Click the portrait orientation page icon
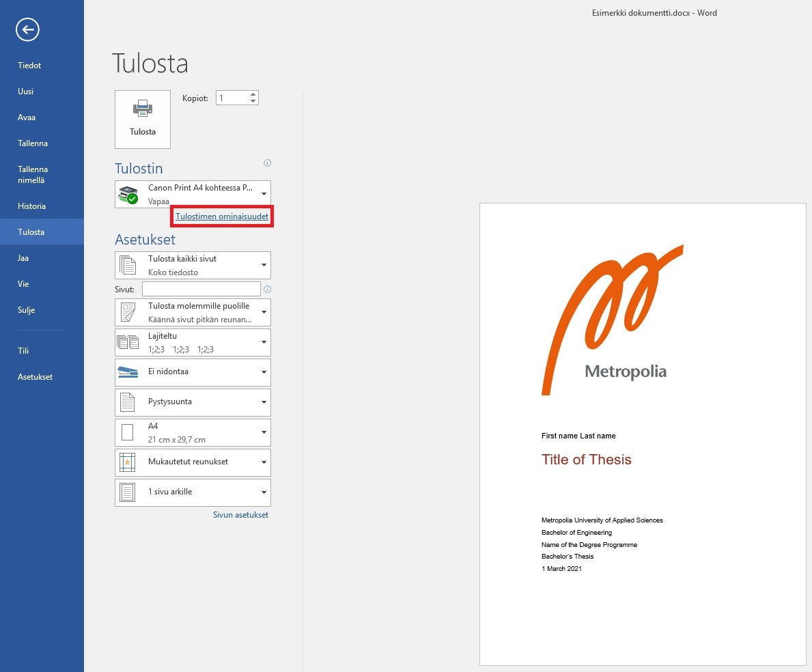The image size is (812, 672). (x=128, y=402)
